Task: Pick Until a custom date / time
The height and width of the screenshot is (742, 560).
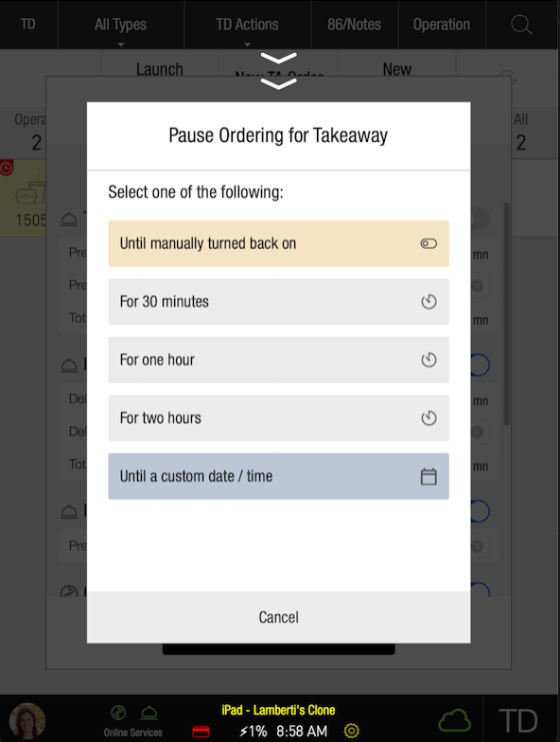Action: (x=278, y=476)
